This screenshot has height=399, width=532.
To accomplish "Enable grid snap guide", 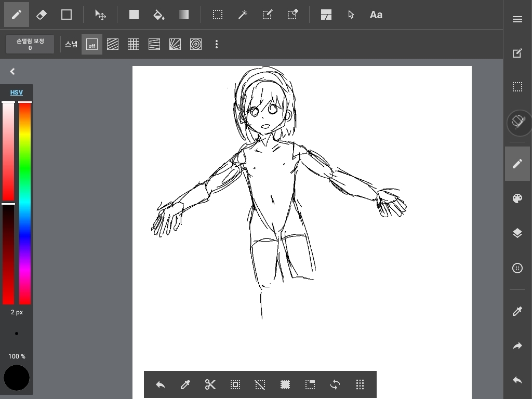I will (134, 45).
